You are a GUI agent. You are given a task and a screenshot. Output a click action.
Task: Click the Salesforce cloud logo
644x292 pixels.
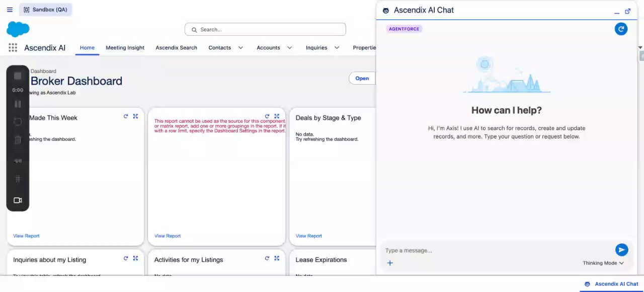click(18, 29)
